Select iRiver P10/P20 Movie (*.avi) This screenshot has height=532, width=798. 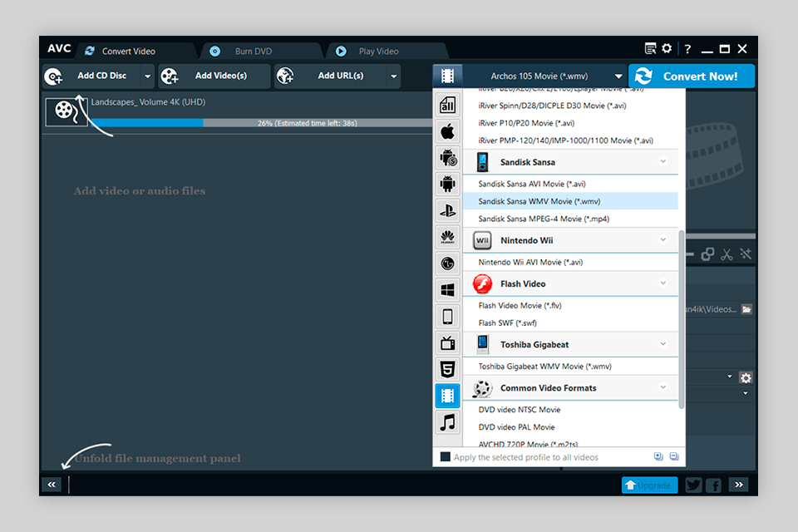pyautogui.click(x=570, y=123)
